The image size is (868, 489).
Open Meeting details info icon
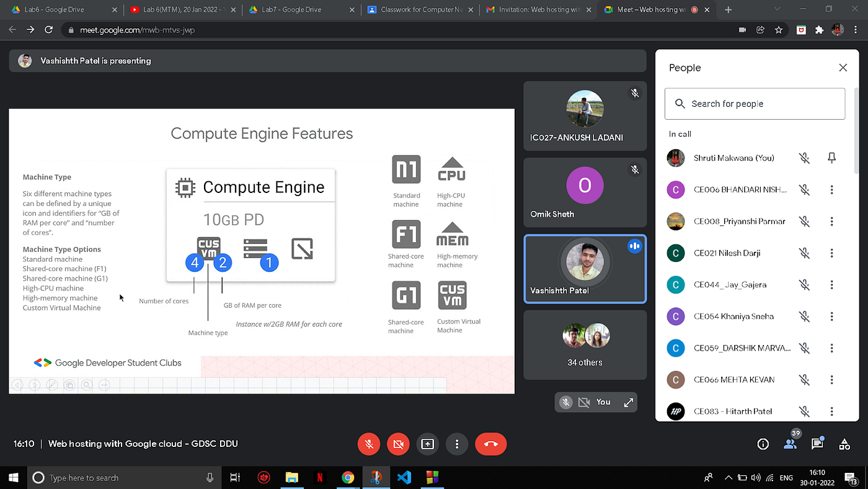763,444
